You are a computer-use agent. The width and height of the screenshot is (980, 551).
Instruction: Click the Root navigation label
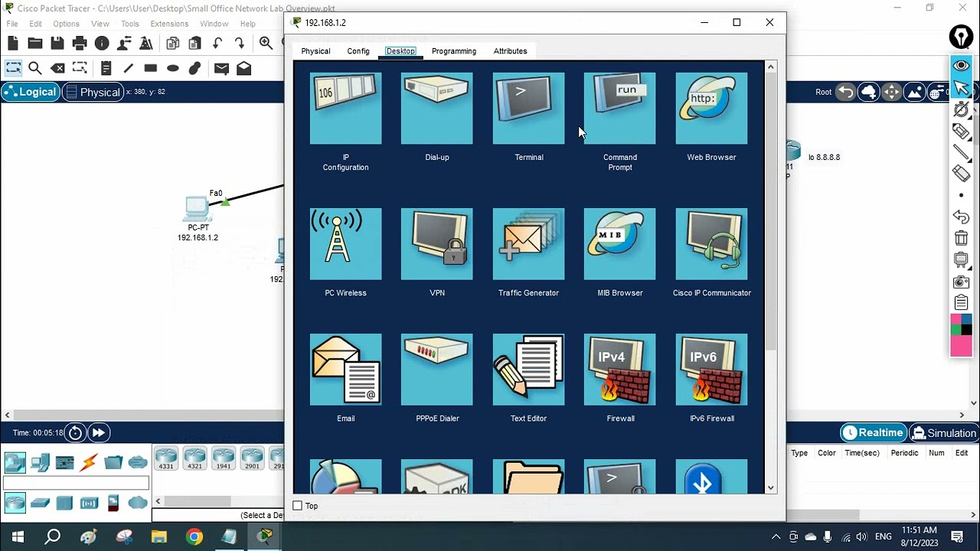(823, 92)
